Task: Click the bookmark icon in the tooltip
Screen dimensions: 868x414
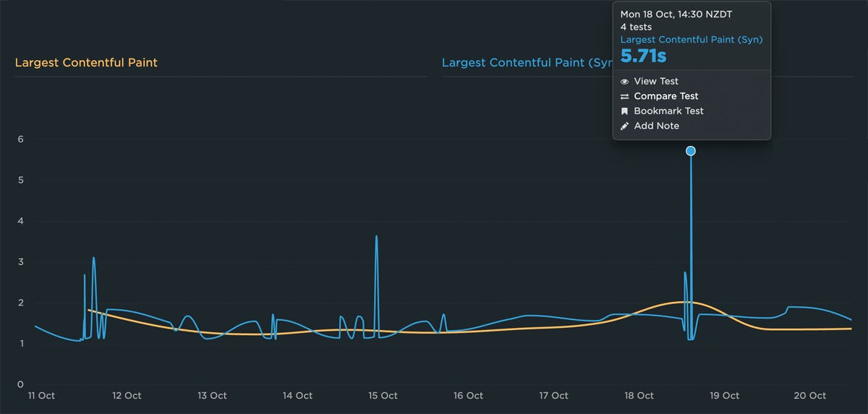Action: [x=625, y=111]
